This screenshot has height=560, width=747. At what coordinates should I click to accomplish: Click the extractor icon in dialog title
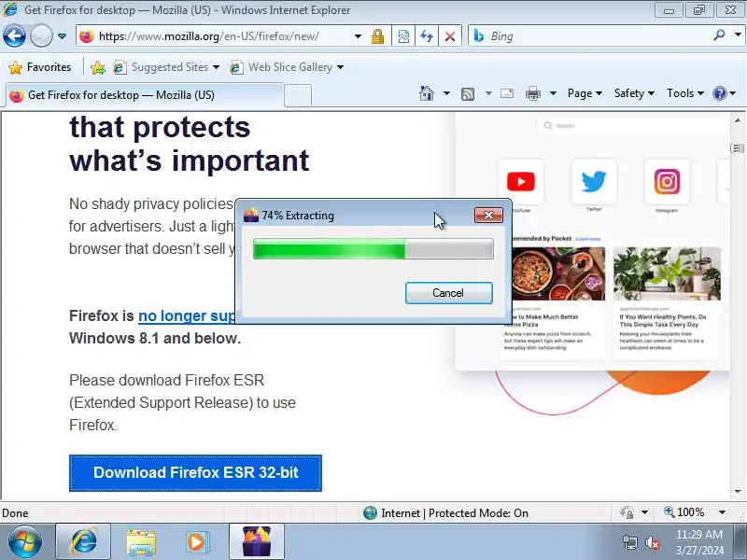click(x=251, y=216)
